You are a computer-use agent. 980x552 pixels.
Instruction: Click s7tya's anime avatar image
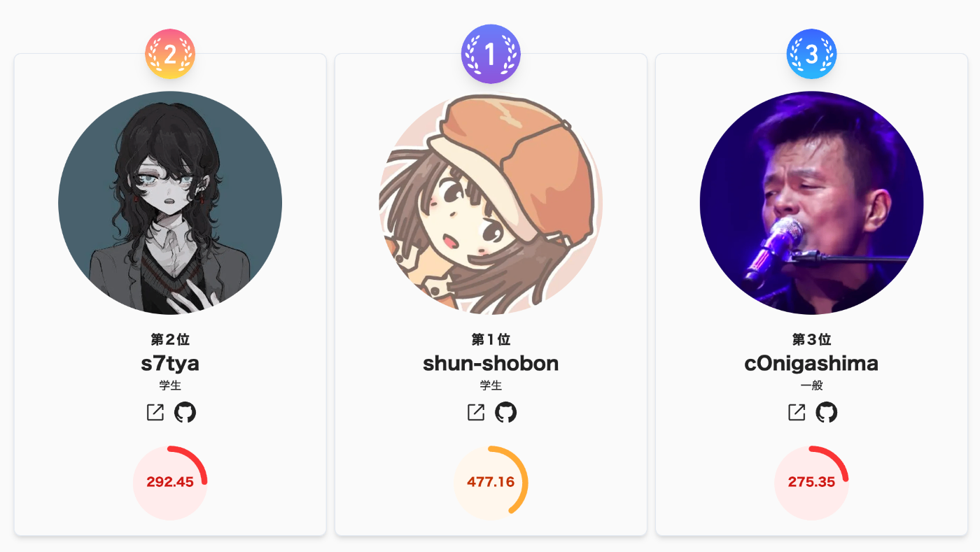pos(170,203)
